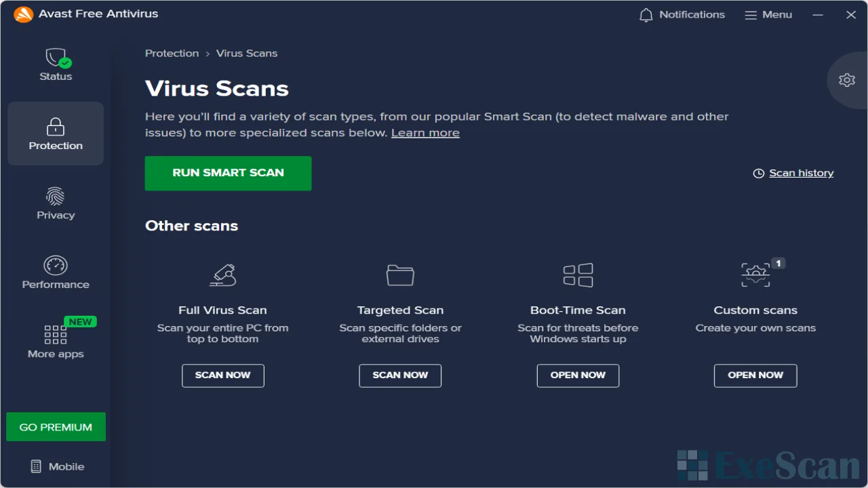The image size is (868, 488).
Task: Click the NEW badge on More apps
Action: (81, 322)
